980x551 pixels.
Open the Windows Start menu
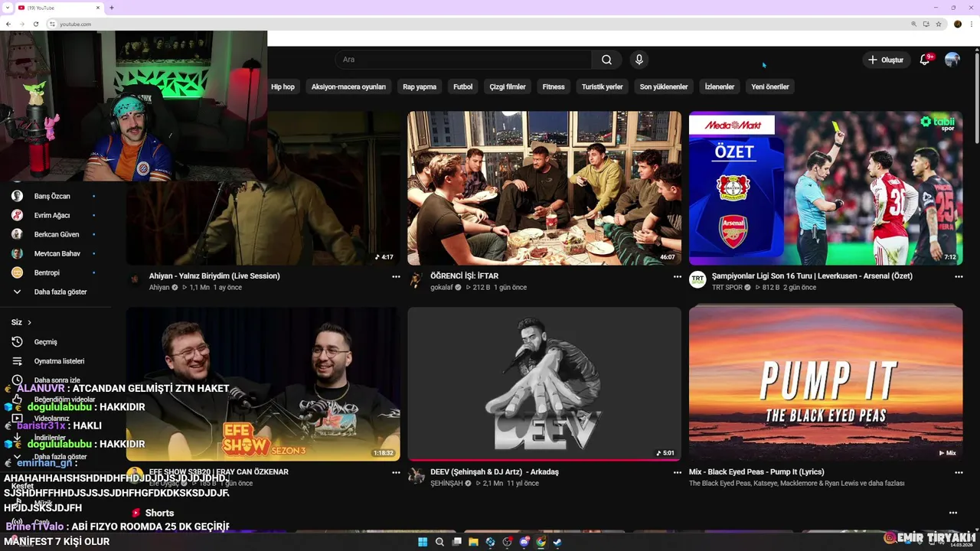click(423, 543)
